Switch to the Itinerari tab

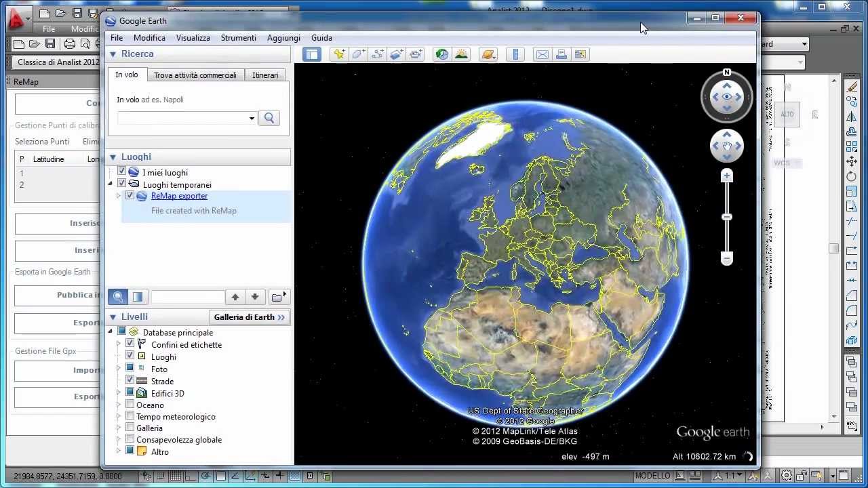coord(265,75)
